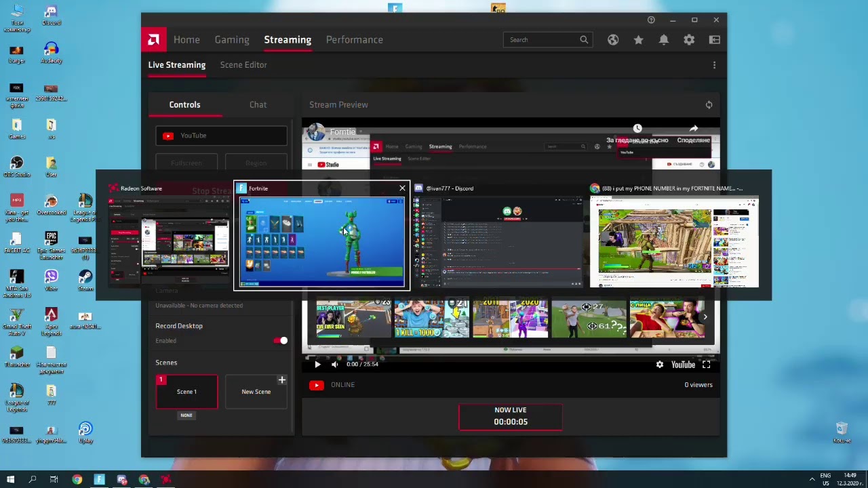Viewport: 868px width, 488px height.
Task: Click the Overcooked desktop icon
Action: (51, 205)
